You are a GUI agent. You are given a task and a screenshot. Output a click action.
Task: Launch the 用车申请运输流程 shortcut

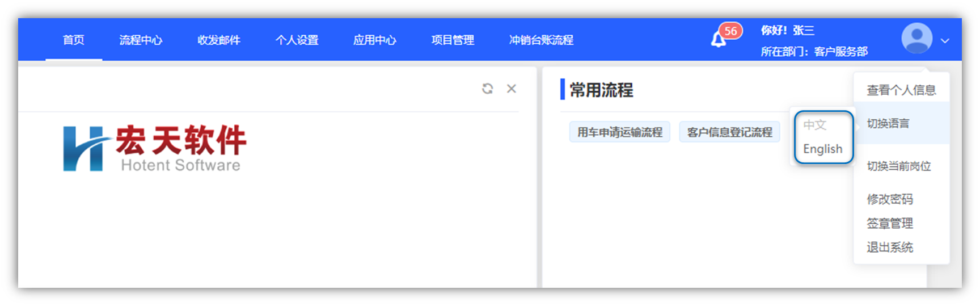[x=620, y=132]
